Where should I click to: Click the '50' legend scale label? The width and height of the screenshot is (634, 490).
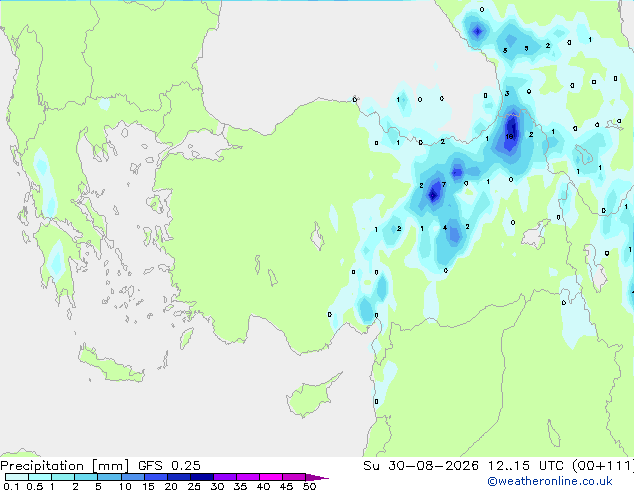click(x=309, y=486)
